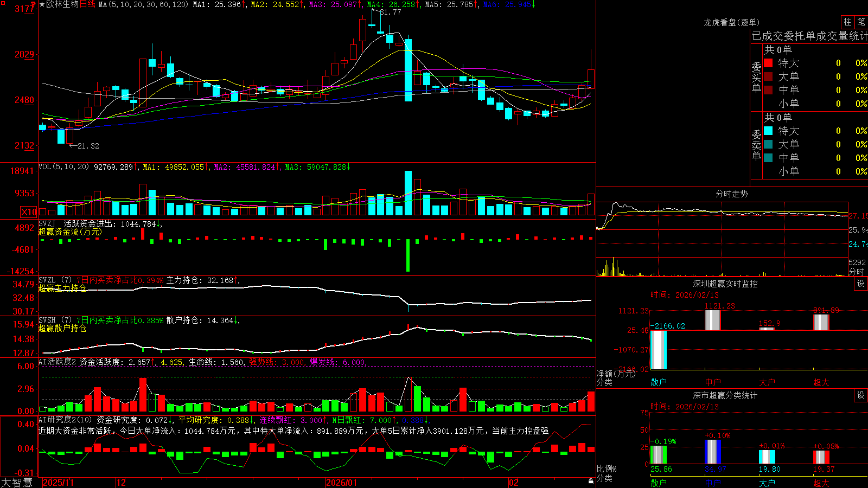868x488 pixels.
Task: Click the 委卖单 vertical label
Action: pos(756,145)
